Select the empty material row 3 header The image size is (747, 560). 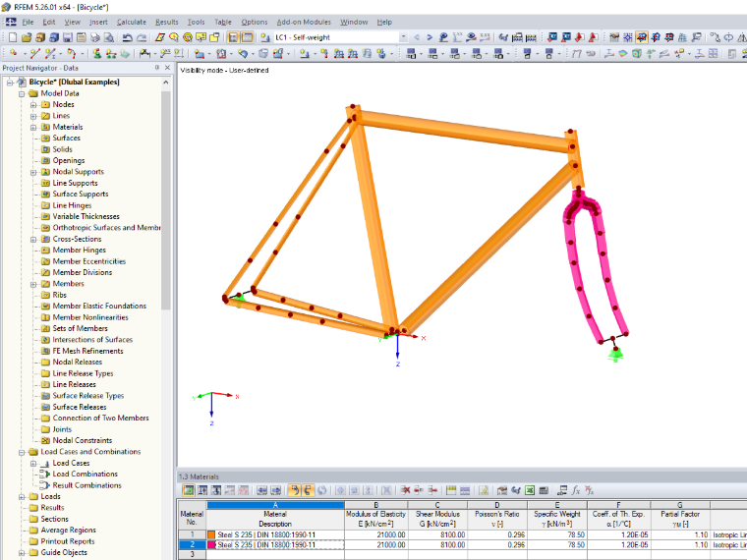(192, 554)
